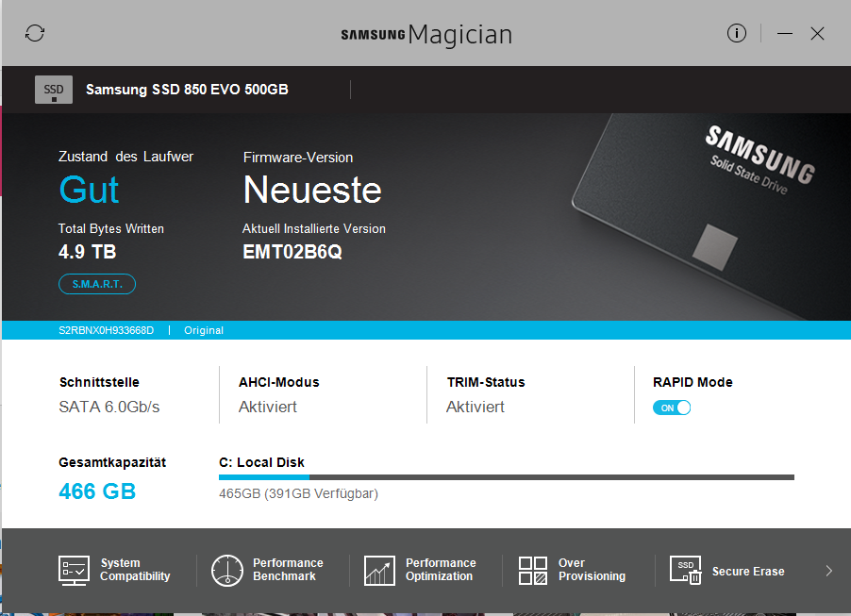Click the 465GB (391GB Verfügbar) text

click(x=298, y=493)
